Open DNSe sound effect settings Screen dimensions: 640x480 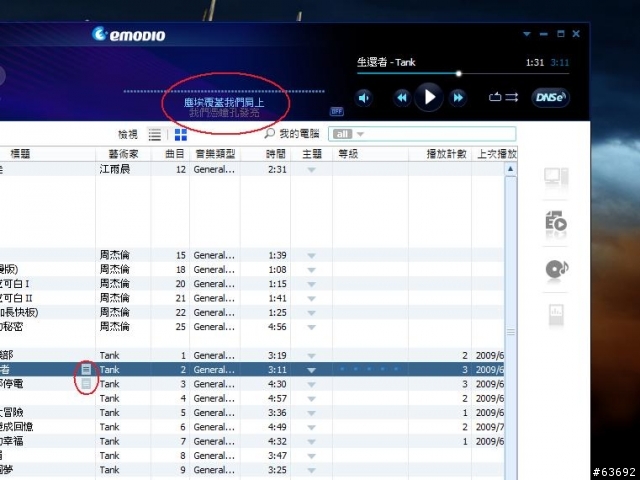point(550,98)
